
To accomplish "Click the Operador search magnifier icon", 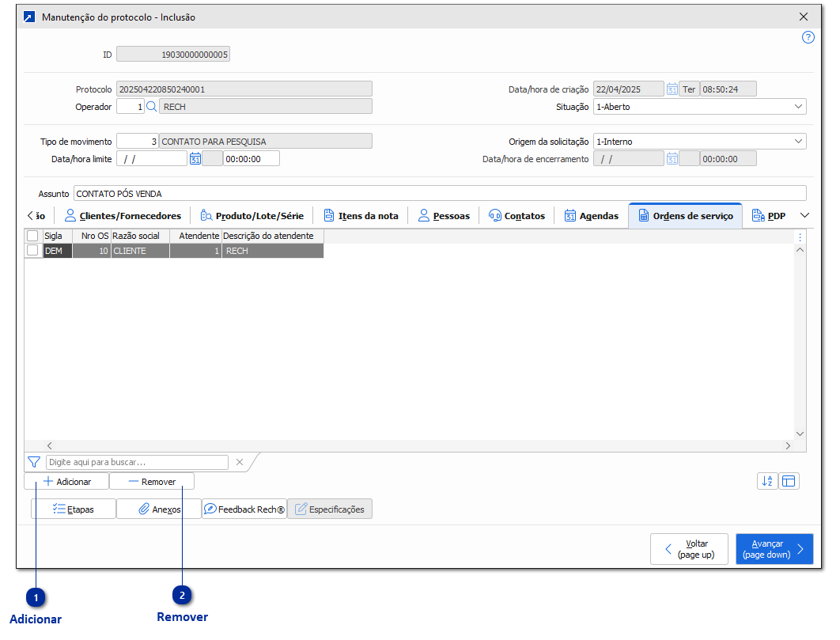I will [152, 107].
